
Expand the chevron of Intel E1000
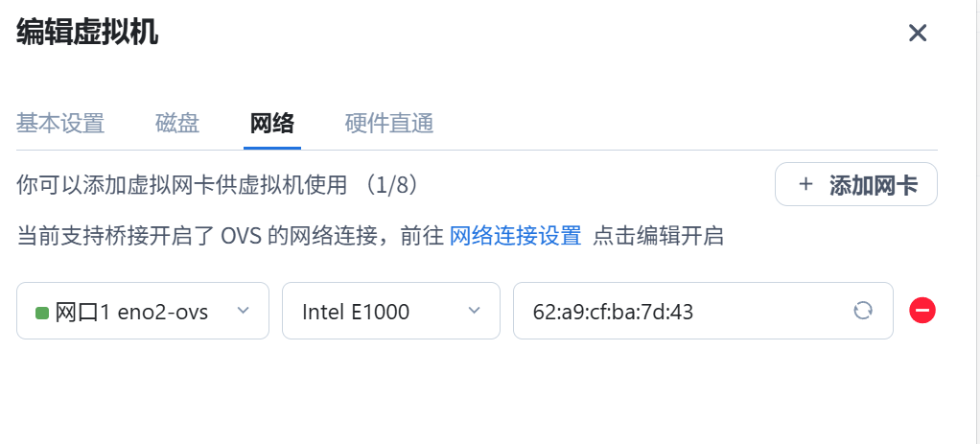tap(475, 310)
